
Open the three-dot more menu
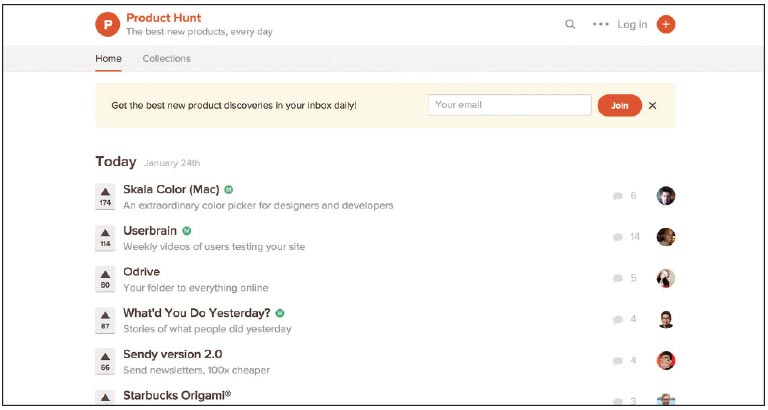(x=600, y=24)
